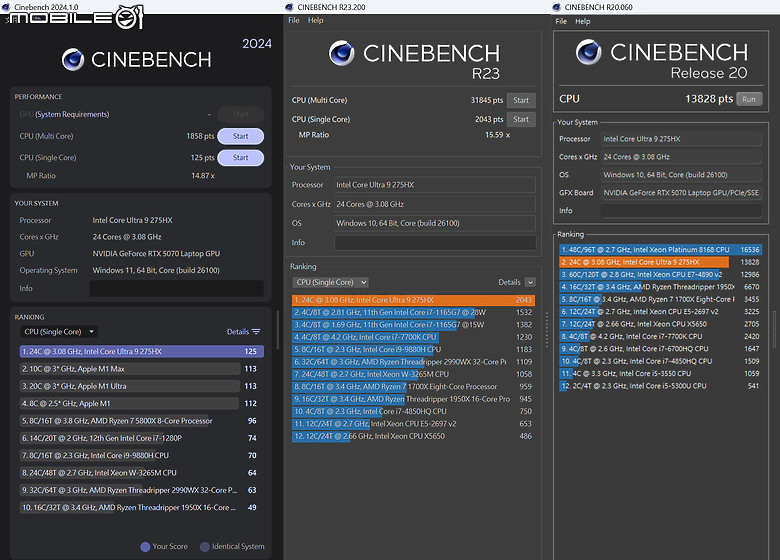Open the GPU System Requirements link
This screenshot has width=780, height=560.
(72, 114)
